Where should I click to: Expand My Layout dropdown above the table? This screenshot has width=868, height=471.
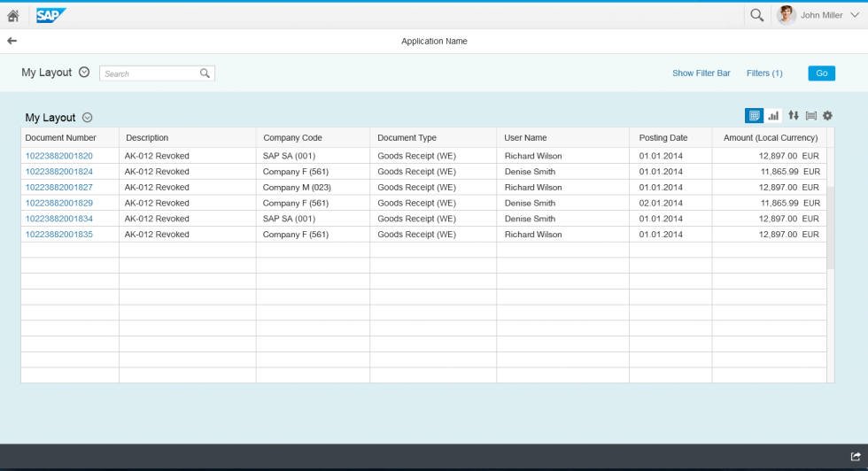point(88,118)
